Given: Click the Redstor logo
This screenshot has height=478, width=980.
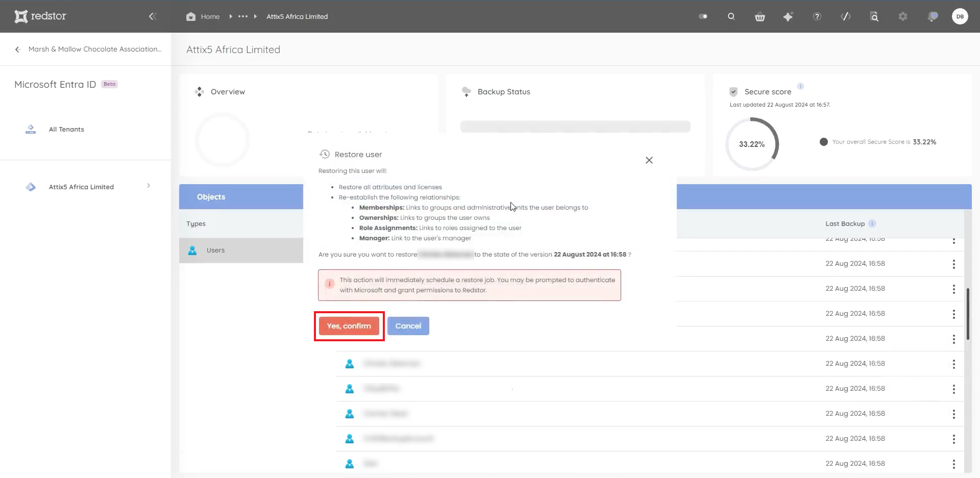Looking at the screenshot, I should [40, 16].
